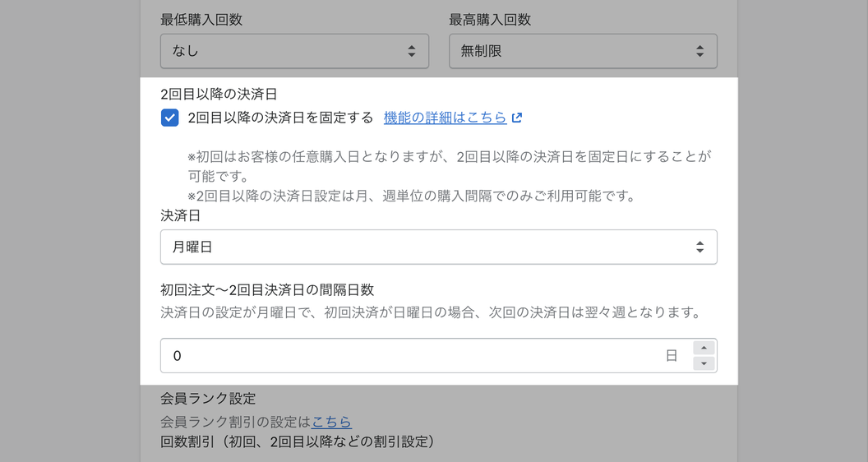Click the 決済日 label above the weekday select
Viewport: 868px width, 462px height.
(181, 216)
